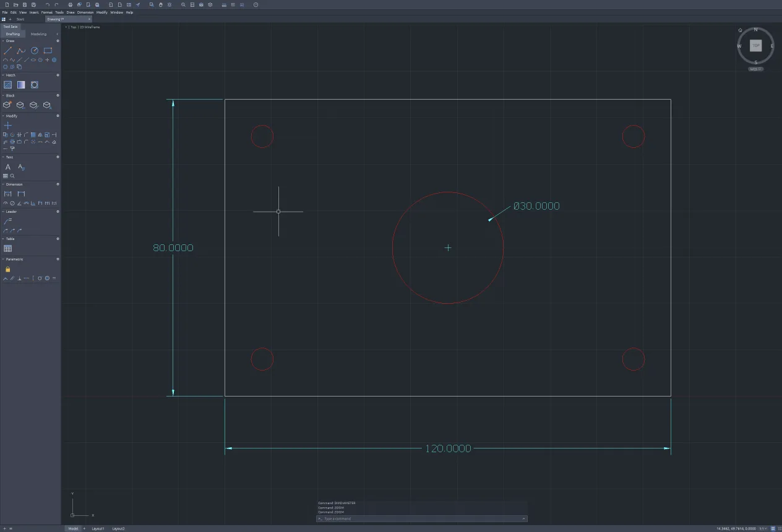Add a new drawing tab with plus
Image resolution: width=782 pixels, height=532 pixels.
pos(10,19)
